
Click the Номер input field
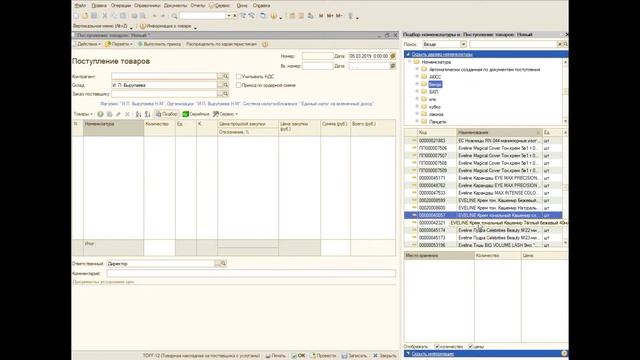pyautogui.click(x=318, y=56)
